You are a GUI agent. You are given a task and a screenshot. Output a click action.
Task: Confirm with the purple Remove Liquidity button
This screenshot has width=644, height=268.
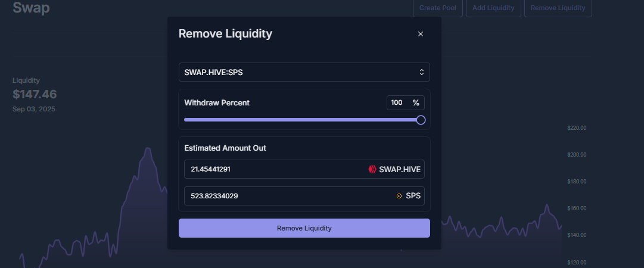coord(304,228)
